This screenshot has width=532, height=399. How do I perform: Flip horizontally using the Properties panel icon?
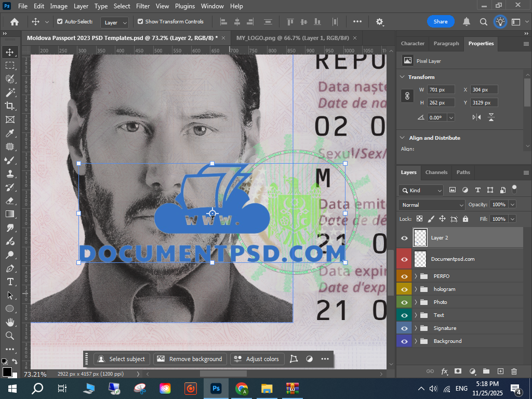click(476, 117)
